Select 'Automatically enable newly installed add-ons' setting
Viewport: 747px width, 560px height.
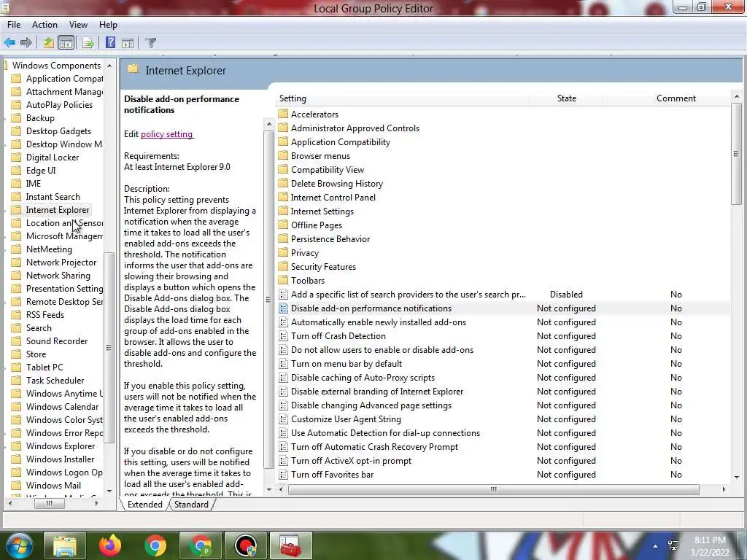pyautogui.click(x=379, y=322)
